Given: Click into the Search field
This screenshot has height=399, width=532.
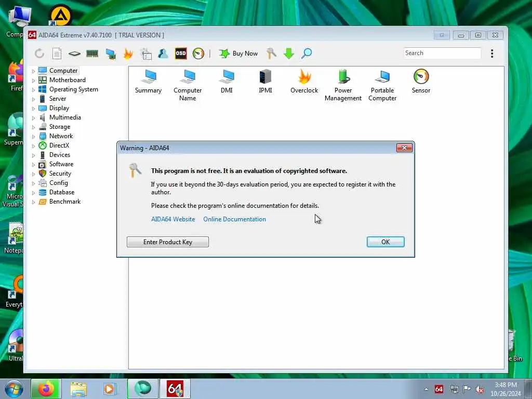Looking at the screenshot, I should tap(442, 53).
